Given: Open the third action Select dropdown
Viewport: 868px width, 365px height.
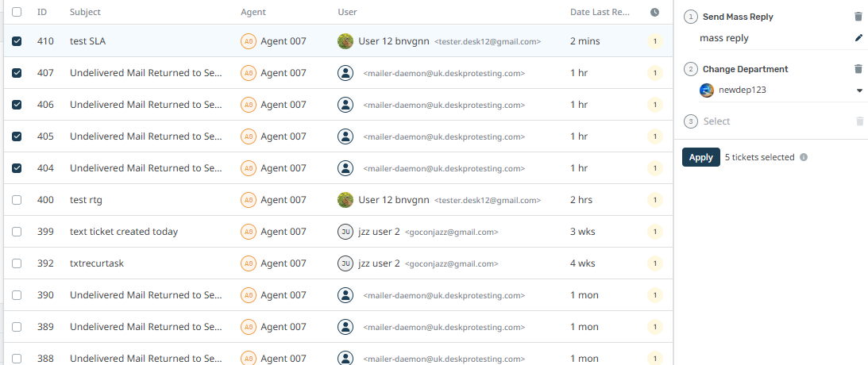Looking at the screenshot, I should click(770, 121).
